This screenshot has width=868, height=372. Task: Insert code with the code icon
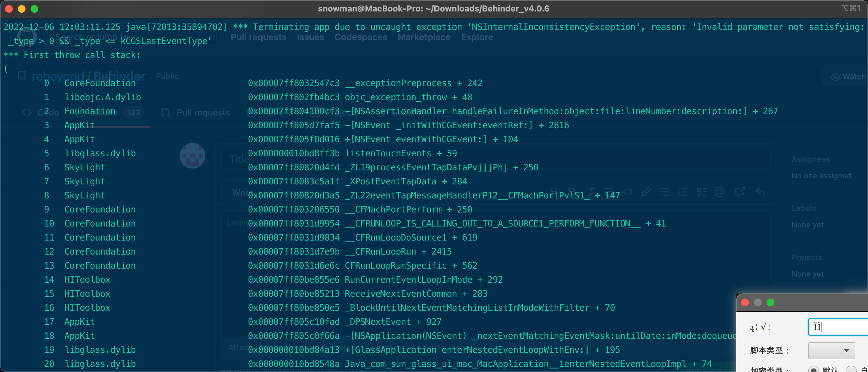(x=628, y=191)
